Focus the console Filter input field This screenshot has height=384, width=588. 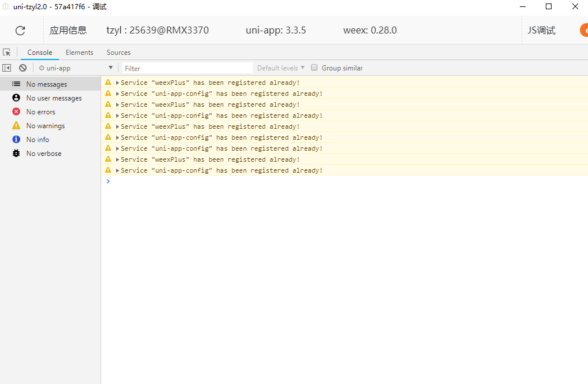[x=187, y=68]
